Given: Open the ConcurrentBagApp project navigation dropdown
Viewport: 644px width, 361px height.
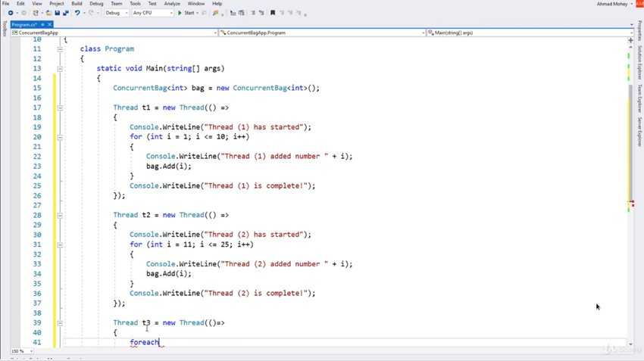Looking at the screenshot, I should (114, 33).
